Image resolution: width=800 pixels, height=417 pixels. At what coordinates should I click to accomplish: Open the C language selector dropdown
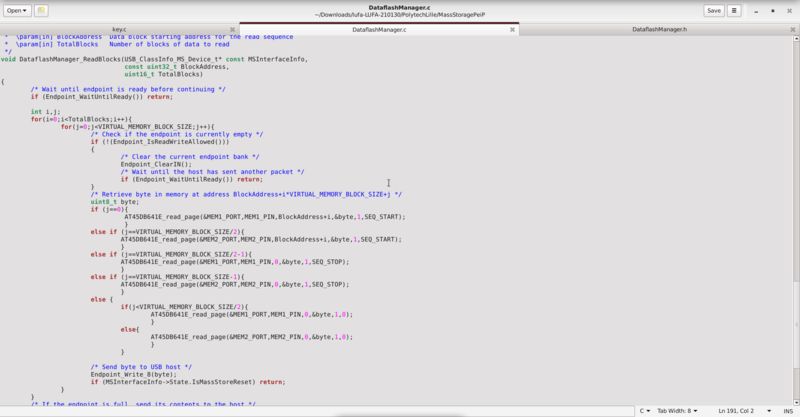pos(646,410)
